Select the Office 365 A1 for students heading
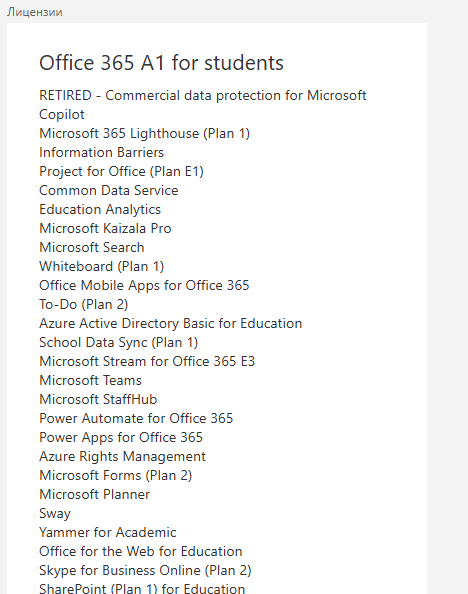Screen dimensions: 468x594 [x=161, y=63]
